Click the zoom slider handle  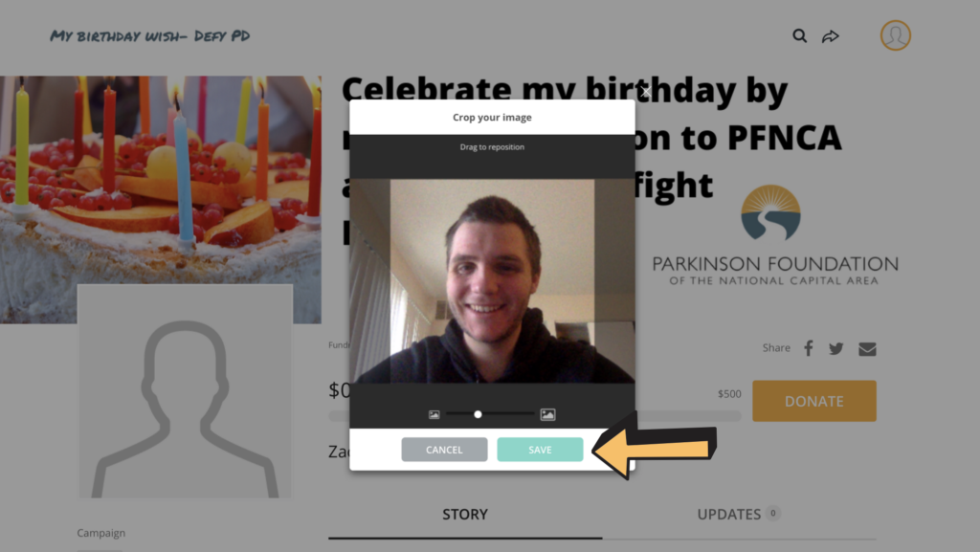[478, 414]
